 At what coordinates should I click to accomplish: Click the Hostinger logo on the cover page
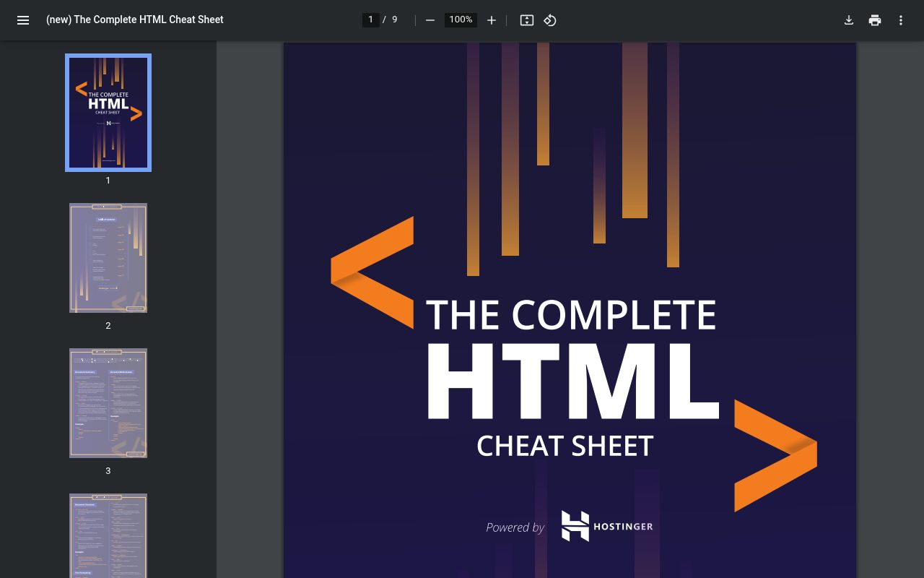pos(606,526)
